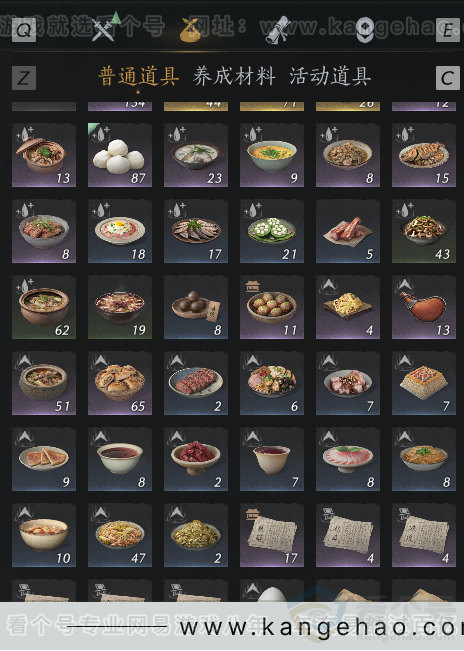Choose the clay pot stew with 62
This screenshot has width=464, height=651.
pos(44,307)
